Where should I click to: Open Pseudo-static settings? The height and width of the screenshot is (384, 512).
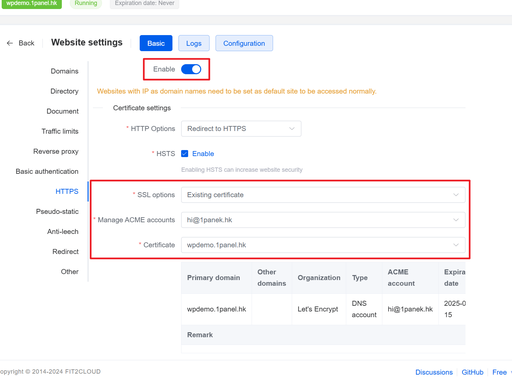[57, 211]
